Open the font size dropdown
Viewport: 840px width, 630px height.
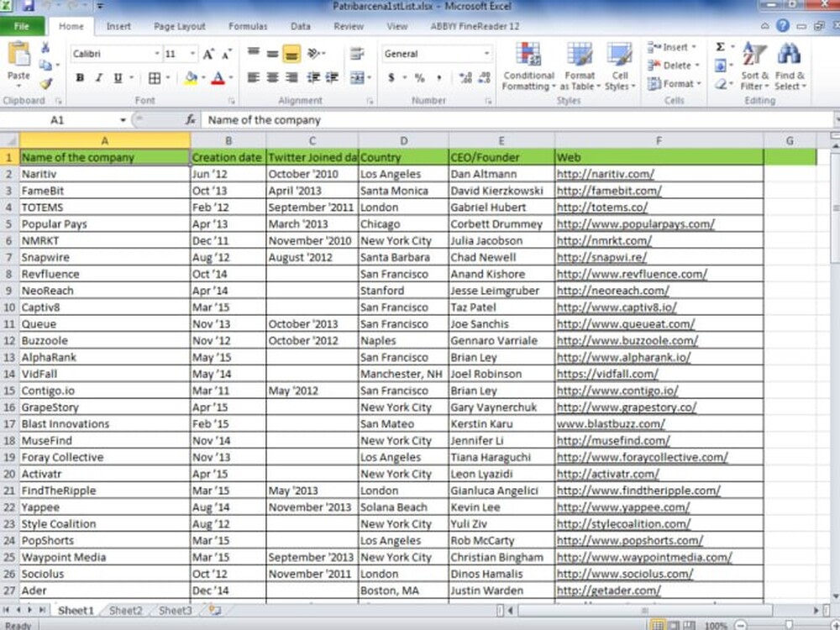click(x=192, y=54)
